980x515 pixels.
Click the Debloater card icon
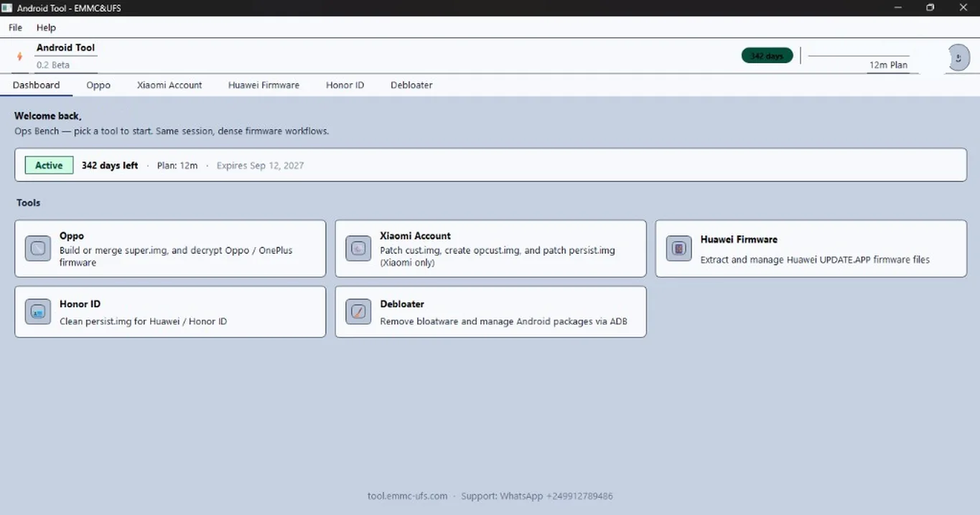358,312
